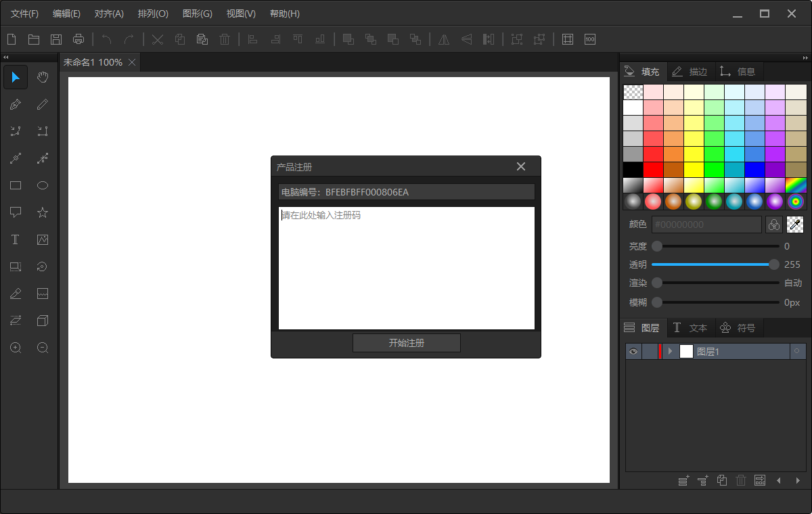Click the 开始注册 button
This screenshot has height=514, width=812.
point(406,343)
